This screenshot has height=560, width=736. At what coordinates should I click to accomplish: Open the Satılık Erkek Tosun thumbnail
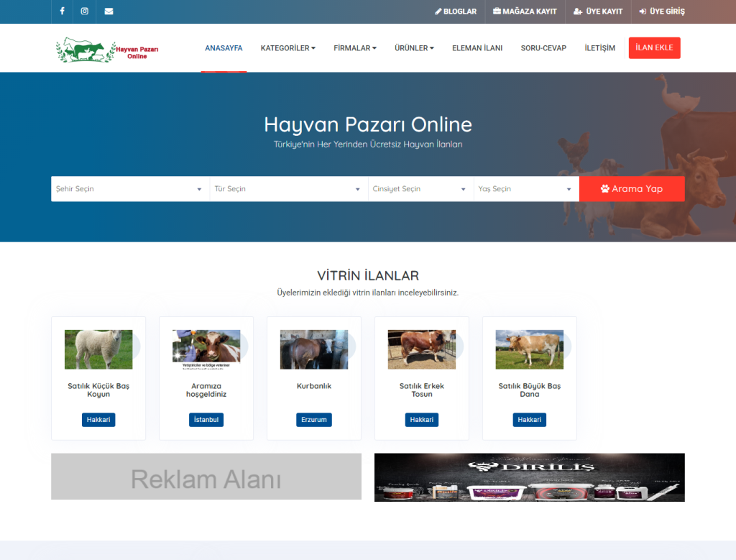pyautogui.click(x=421, y=349)
